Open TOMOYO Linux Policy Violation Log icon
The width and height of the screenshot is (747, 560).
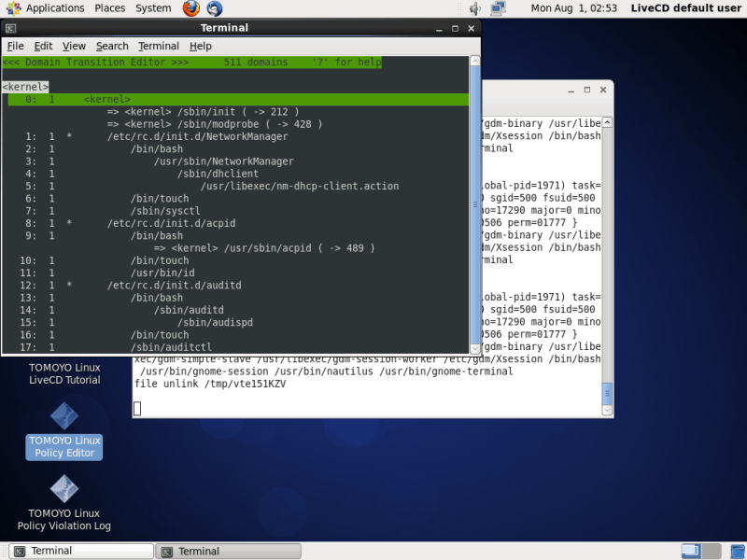pyautogui.click(x=64, y=503)
